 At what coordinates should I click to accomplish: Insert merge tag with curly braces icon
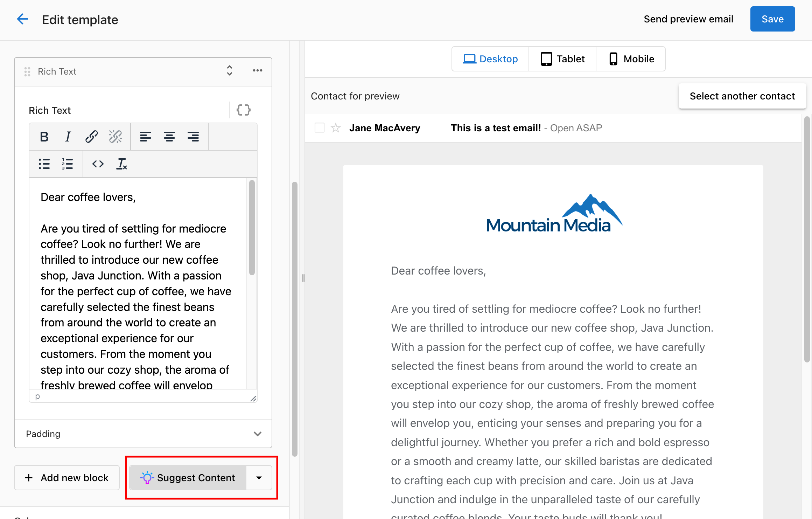tap(244, 110)
